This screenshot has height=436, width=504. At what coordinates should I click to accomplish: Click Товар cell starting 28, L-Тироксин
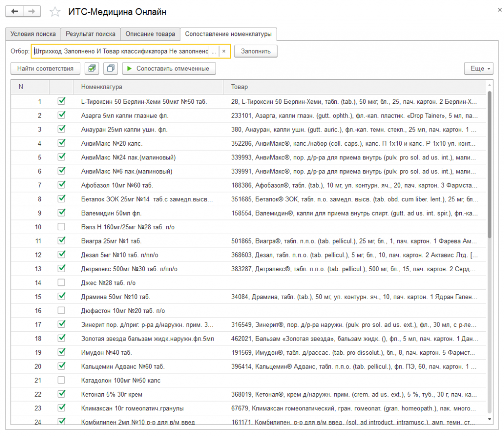(355, 101)
